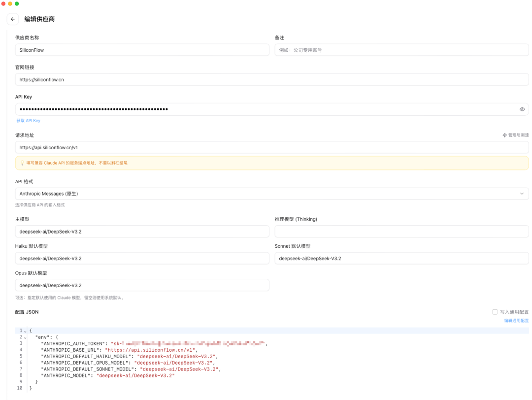
Task: Click into the masked API Key field
Action: (x=272, y=109)
